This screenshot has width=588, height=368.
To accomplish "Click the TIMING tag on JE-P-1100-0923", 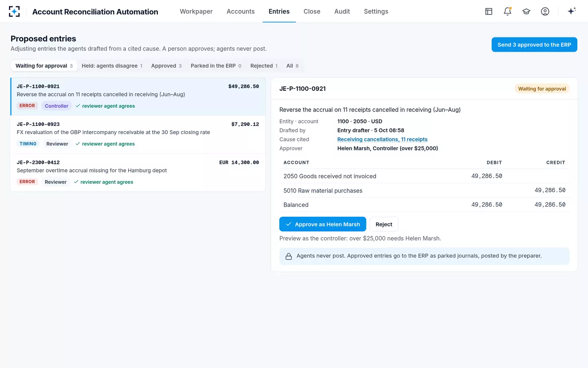I will click(28, 144).
